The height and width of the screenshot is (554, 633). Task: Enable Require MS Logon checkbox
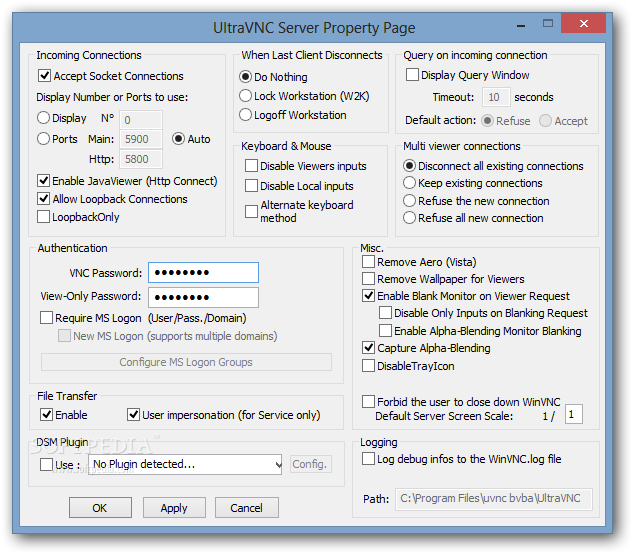(46, 318)
